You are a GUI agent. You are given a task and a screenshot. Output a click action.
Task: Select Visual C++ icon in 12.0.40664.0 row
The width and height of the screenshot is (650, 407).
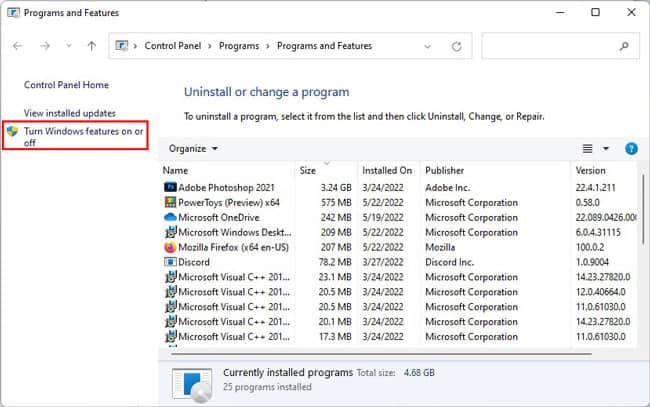[170, 292]
